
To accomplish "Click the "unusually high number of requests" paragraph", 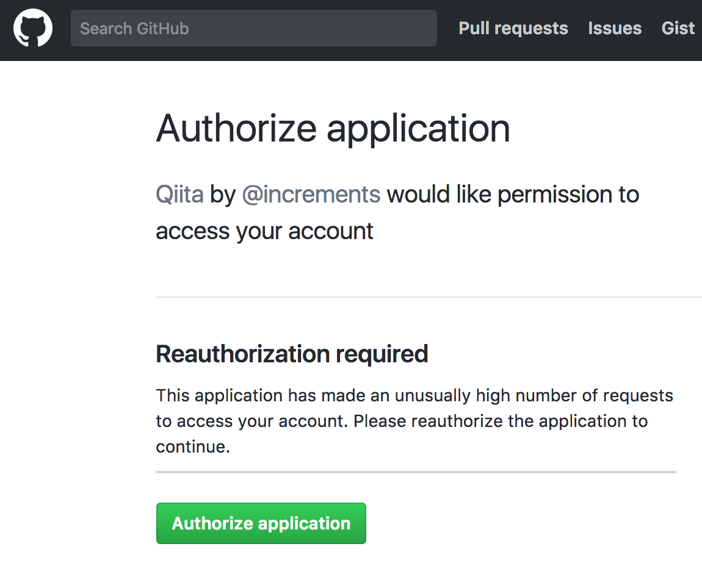I will coord(416,421).
